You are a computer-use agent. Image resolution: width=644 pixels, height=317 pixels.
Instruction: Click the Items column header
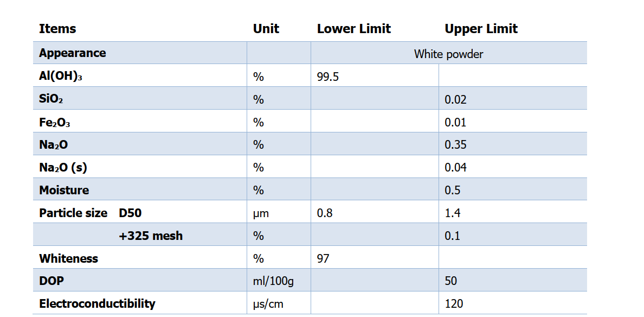[57, 29]
